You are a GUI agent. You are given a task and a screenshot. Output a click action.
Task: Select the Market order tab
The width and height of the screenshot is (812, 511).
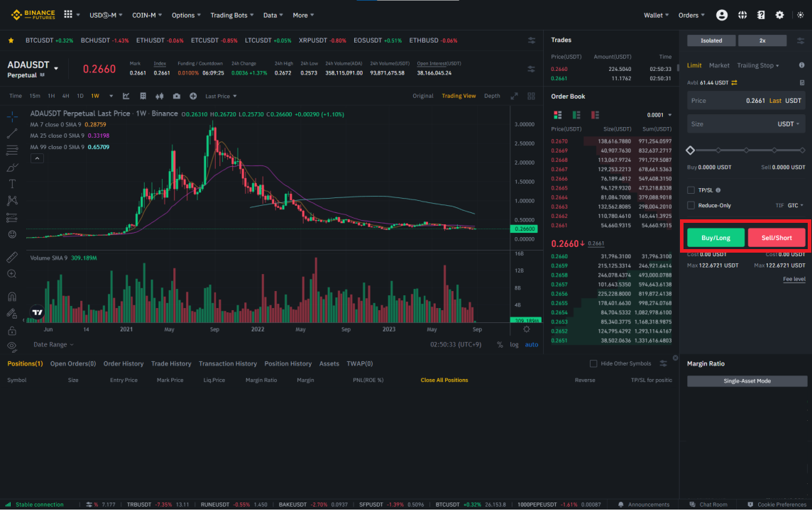click(719, 65)
